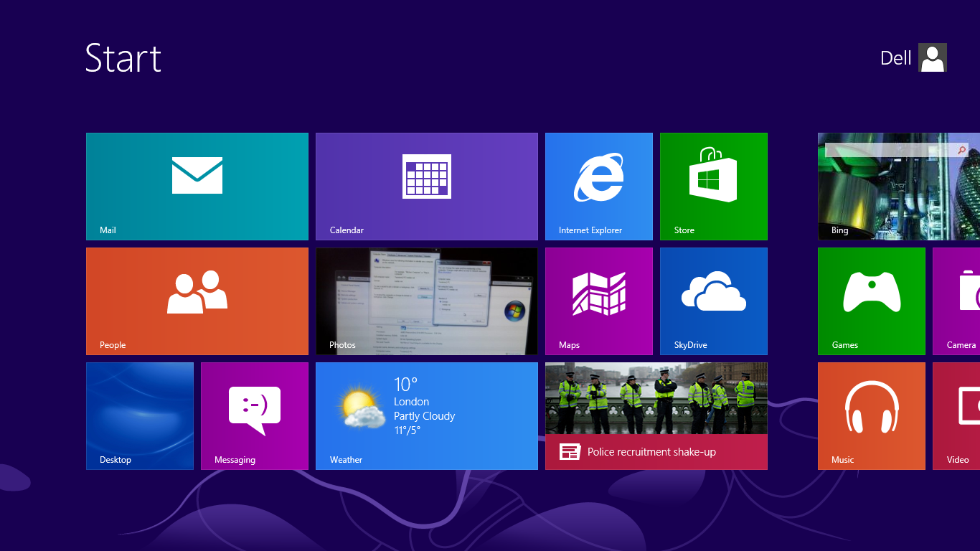Click the search box in Bing tile
Screen dimensions: 980x551
pos(897,150)
